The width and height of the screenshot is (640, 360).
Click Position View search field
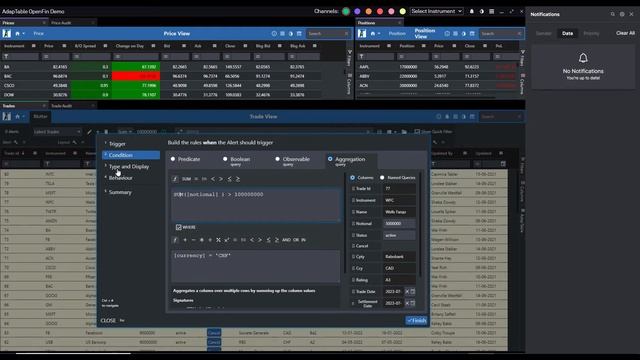coord(501,33)
